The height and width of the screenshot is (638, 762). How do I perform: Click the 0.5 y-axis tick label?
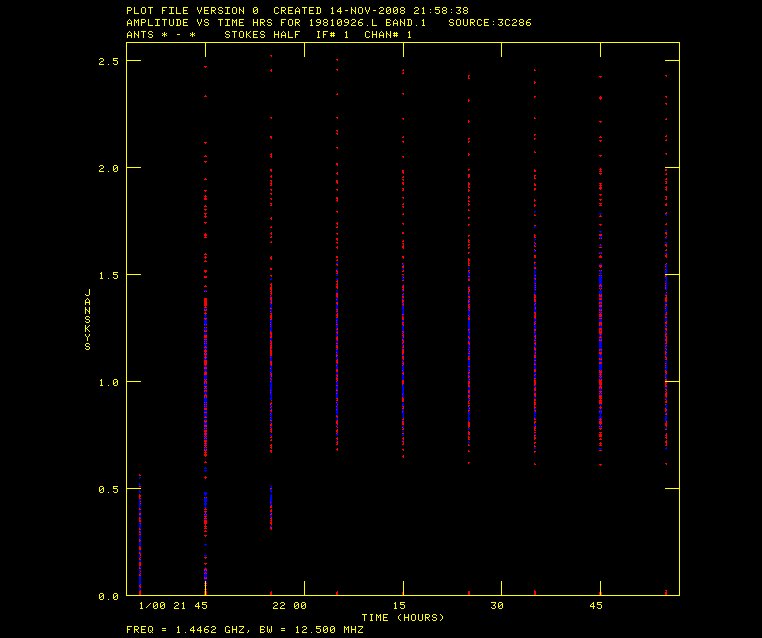(108, 489)
